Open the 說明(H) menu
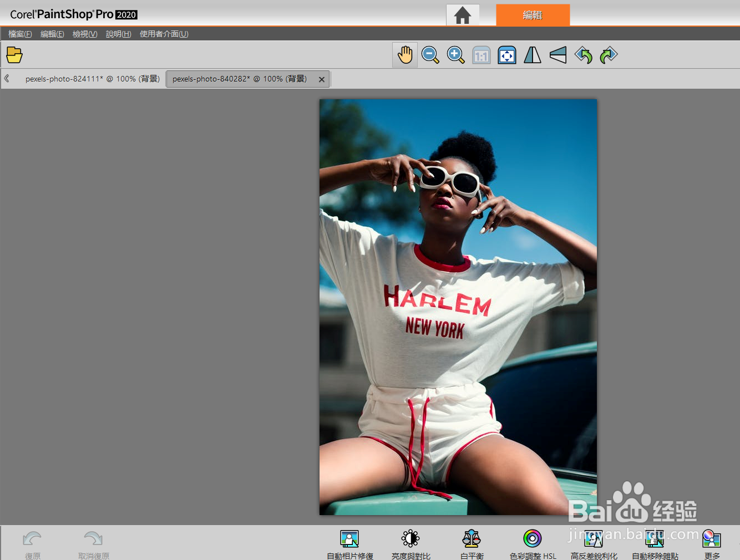 click(x=119, y=34)
